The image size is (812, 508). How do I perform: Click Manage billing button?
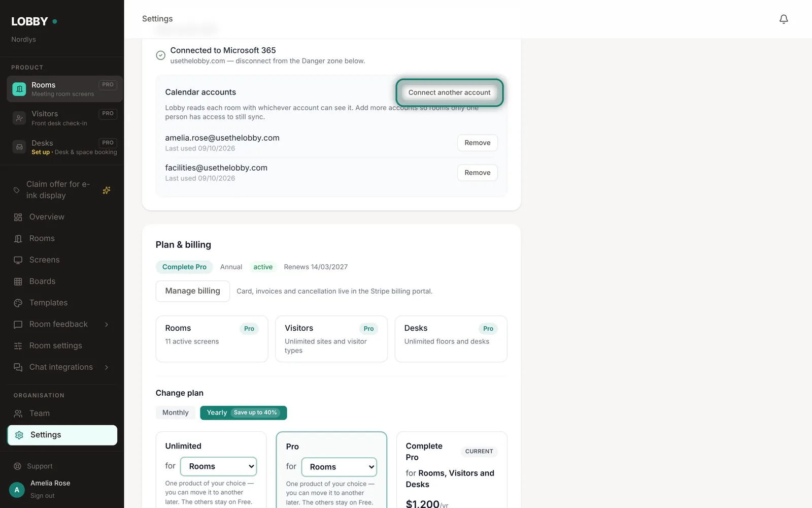(x=192, y=291)
